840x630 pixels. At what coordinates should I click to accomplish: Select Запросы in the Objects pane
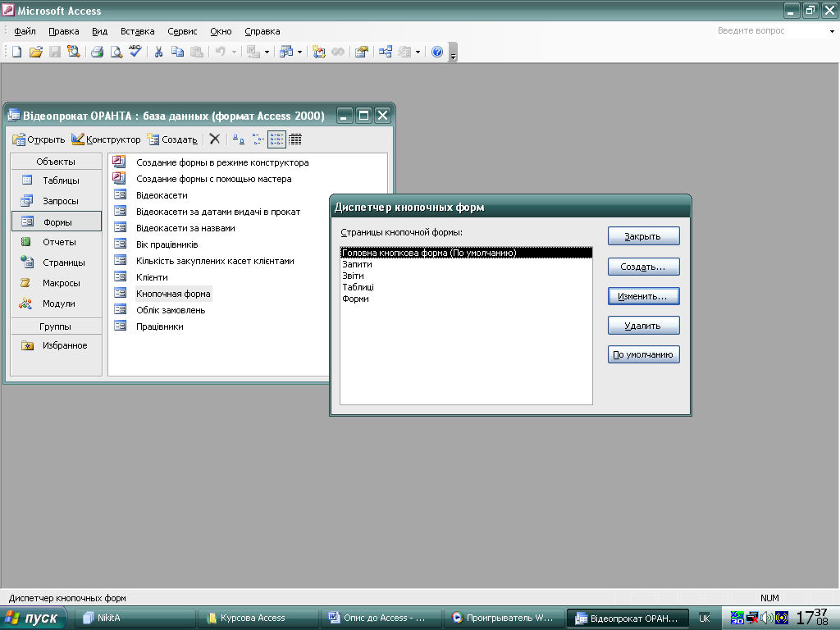point(57,201)
